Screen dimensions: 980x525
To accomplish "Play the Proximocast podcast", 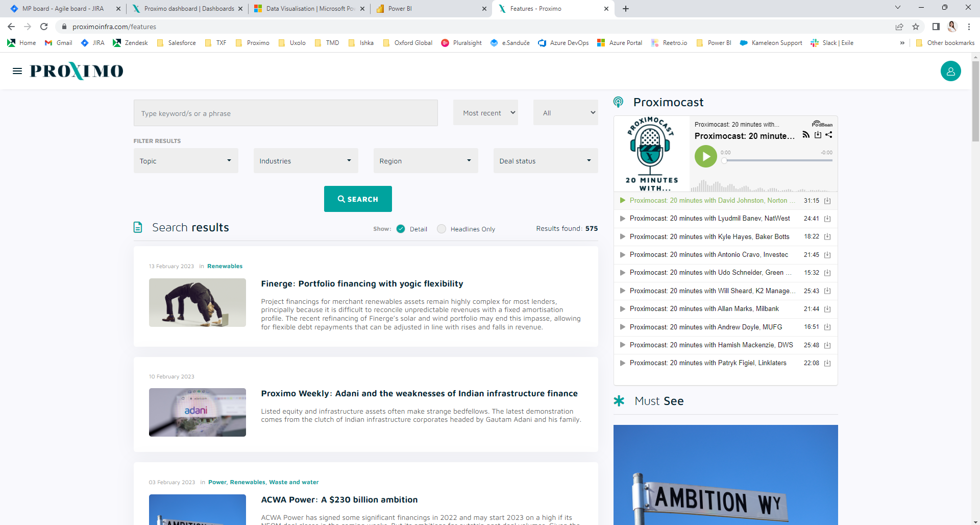I will [705, 156].
